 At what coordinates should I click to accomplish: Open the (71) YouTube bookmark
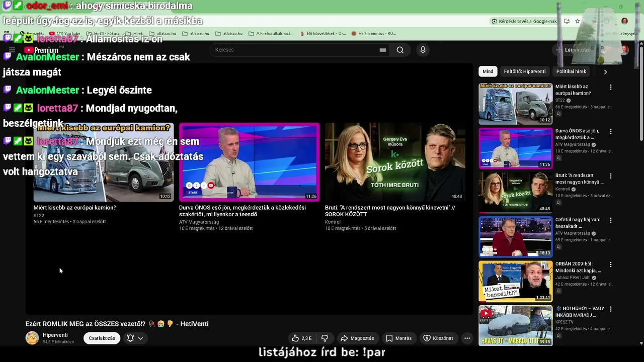(x=65, y=34)
